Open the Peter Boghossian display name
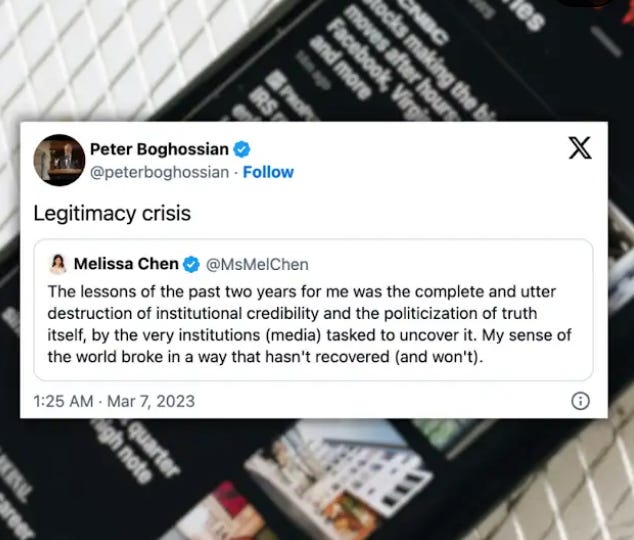Image resolution: width=634 pixels, height=540 pixels. [159, 149]
